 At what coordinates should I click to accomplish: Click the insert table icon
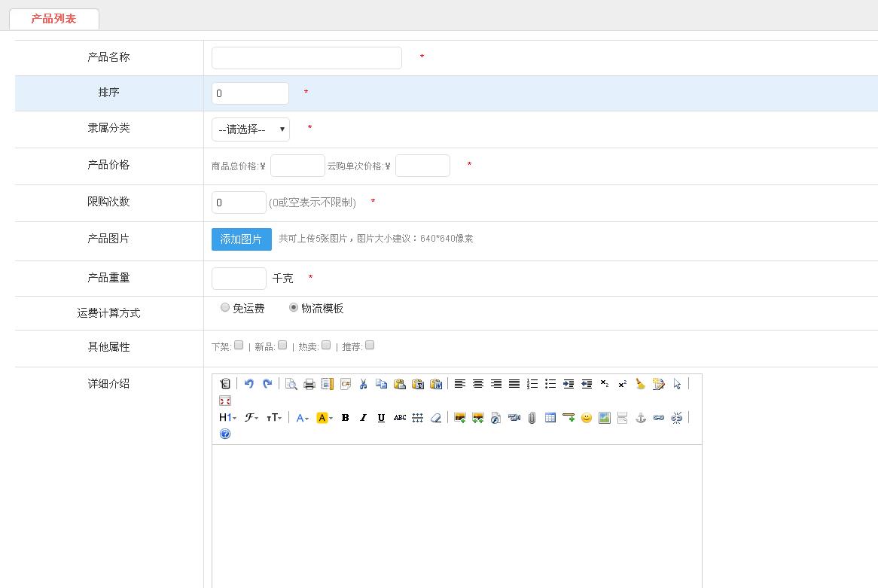(x=550, y=418)
